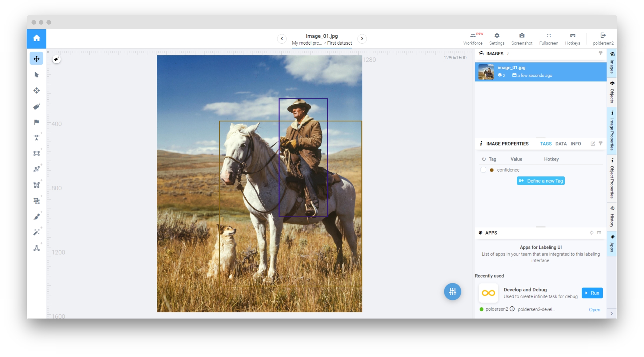Select the add keypoints graph tool
The width and height of the screenshot is (644, 357).
(37, 248)
